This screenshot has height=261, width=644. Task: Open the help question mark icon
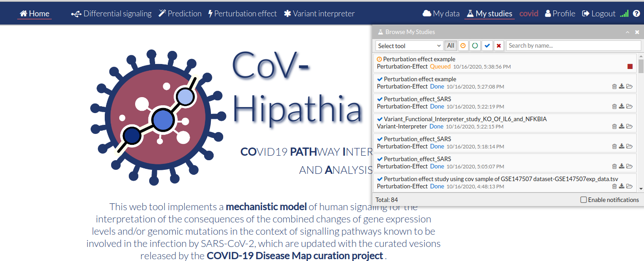[x=636, y=14]
